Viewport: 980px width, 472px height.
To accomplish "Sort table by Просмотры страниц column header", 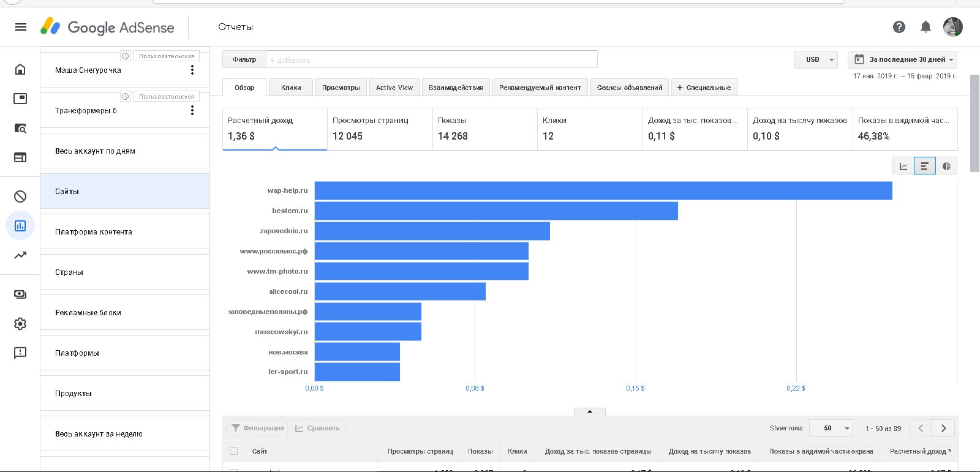I will point(420,451).
